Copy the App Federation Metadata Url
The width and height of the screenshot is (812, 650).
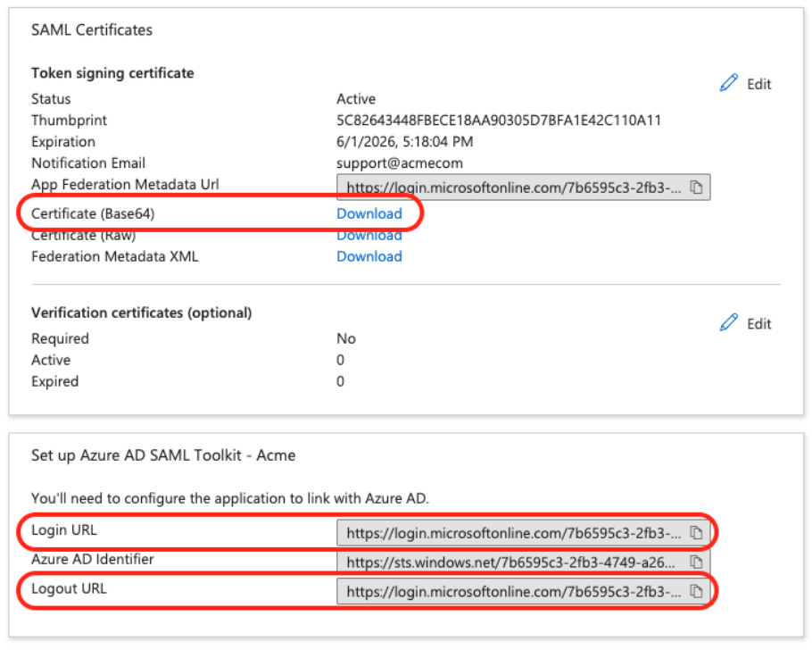[x=697, y=187]
